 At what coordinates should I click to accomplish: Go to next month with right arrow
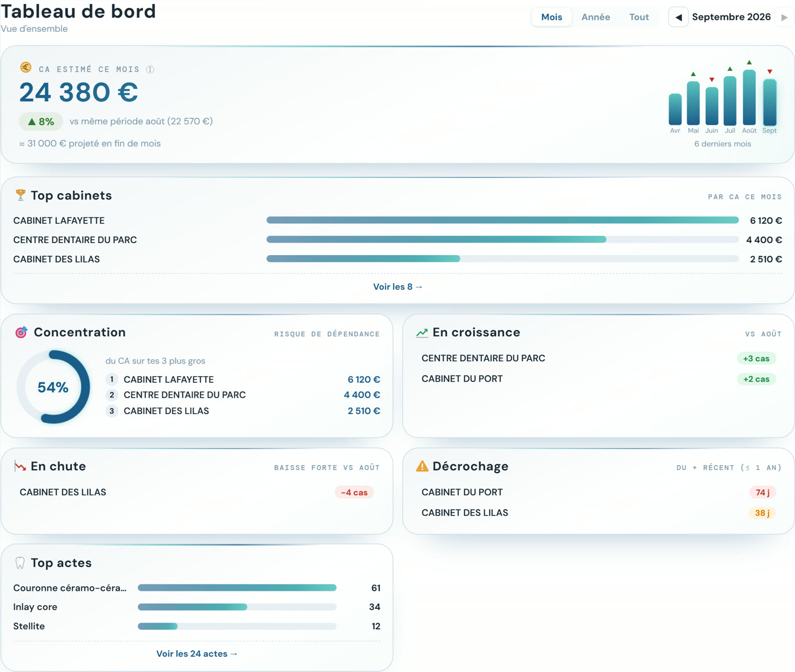point(784,17)
